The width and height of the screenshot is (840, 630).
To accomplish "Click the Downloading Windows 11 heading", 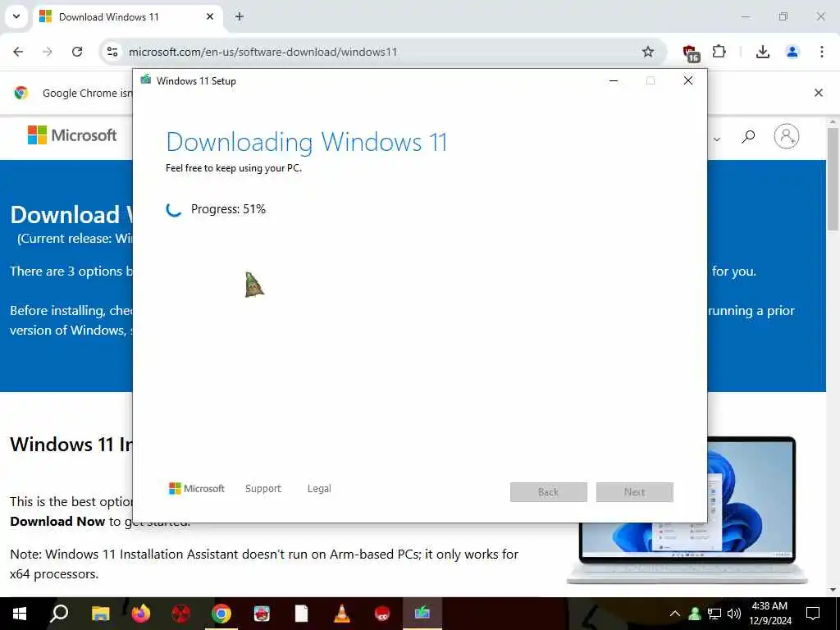I will point(307,143).
